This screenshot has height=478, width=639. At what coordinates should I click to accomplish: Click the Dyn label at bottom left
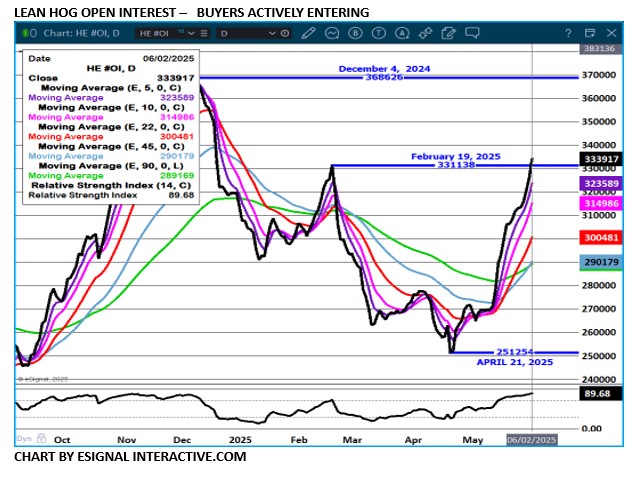(x=23, y=439)
